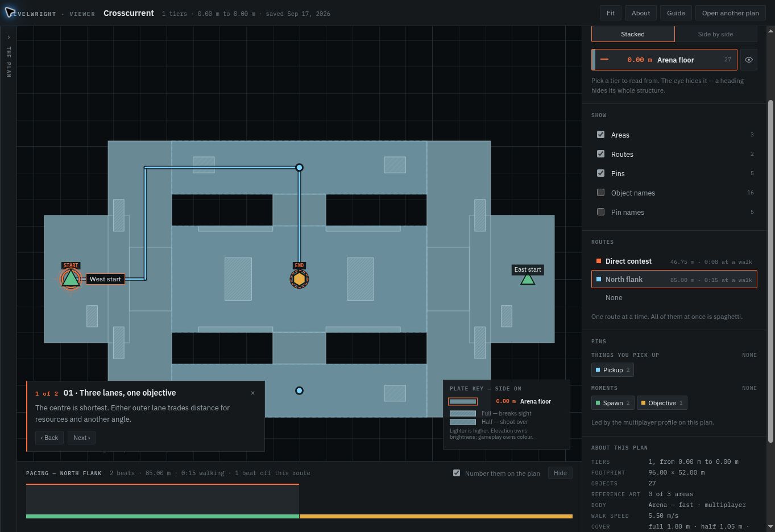775x532 pixels.
Task: Click the north route waypoint pickup pin
Action: (299, 167)
